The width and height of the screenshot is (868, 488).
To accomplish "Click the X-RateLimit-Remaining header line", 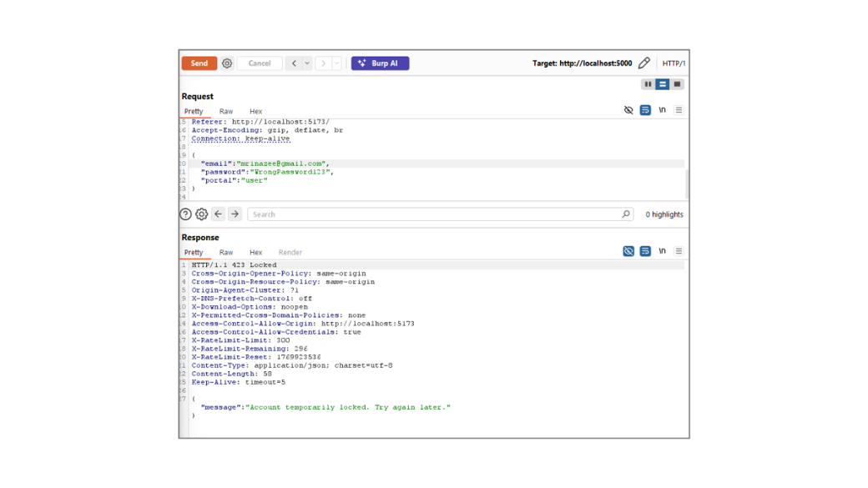I will pyautogui.click(x=250, y=350).
